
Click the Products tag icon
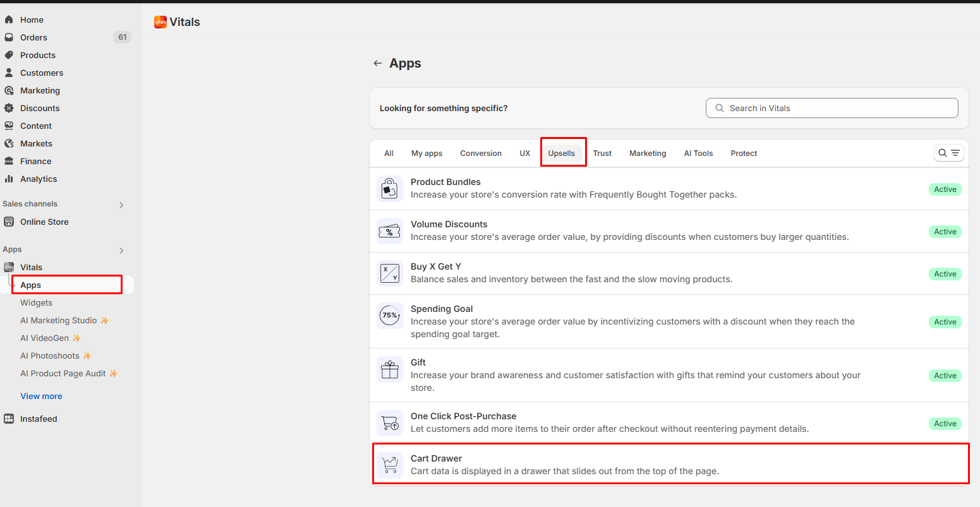pyautogui.click(x=9, y=55)
